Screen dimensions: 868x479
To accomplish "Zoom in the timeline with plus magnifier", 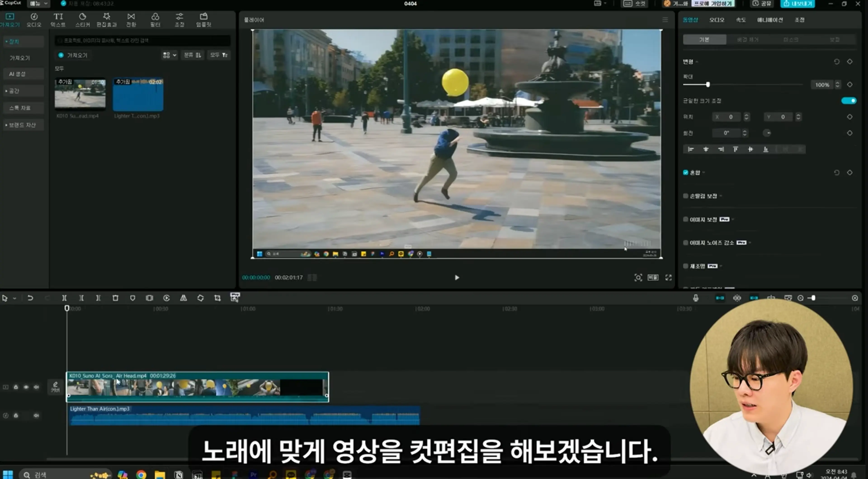I will pos(855,298).
